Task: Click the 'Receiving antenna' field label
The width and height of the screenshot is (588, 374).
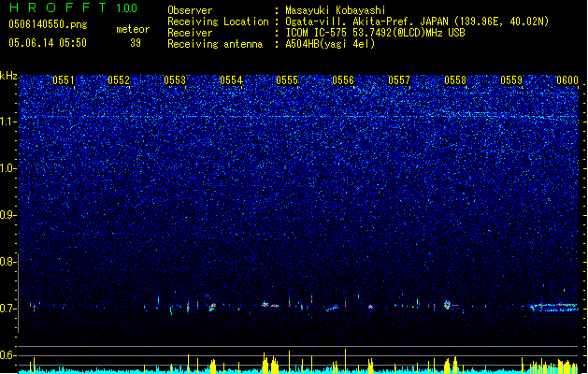Action: [215, 44]
